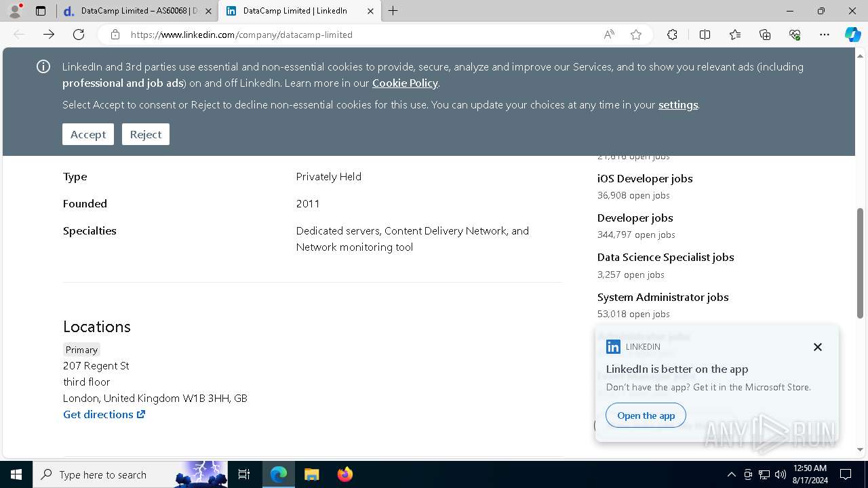Open Data Science Specialist jobs link
Image resolution: width=868 pixels, height=488 pixels.
tap(665, 257)
